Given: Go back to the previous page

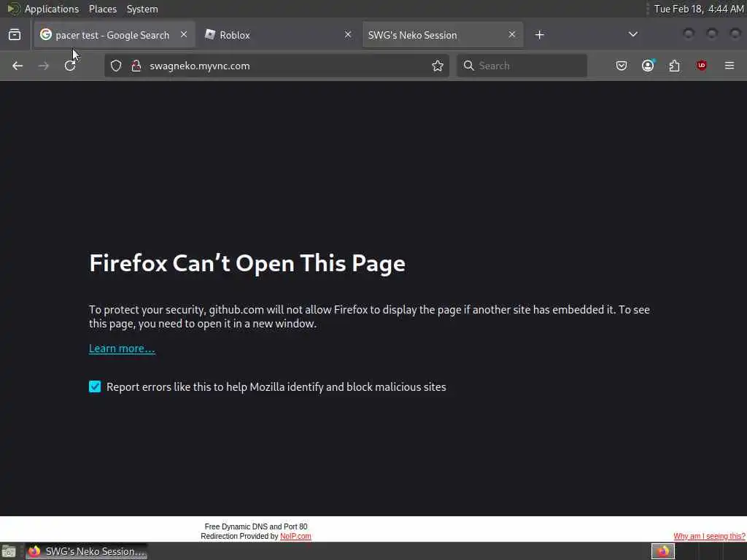Looking at the screenshot, I should [18, 66].
